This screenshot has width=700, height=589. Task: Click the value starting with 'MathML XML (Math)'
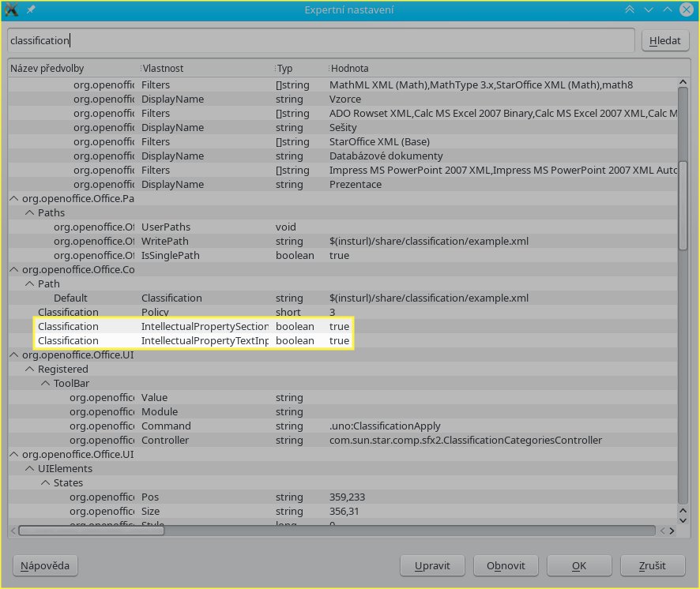coord(481,84)
